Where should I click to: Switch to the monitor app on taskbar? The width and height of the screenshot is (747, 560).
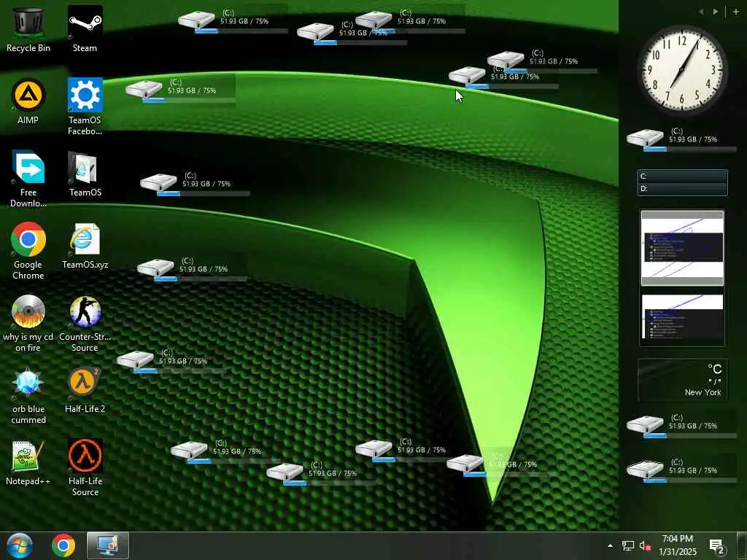tap(108, 545)
